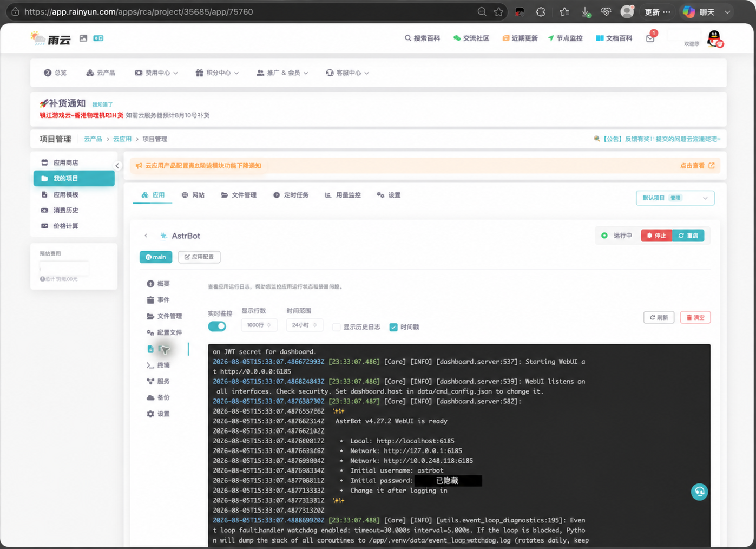The width and height of the screenshot is (756, 549).
Task: Open 价格计算 in the left menu
Action: 74,226
